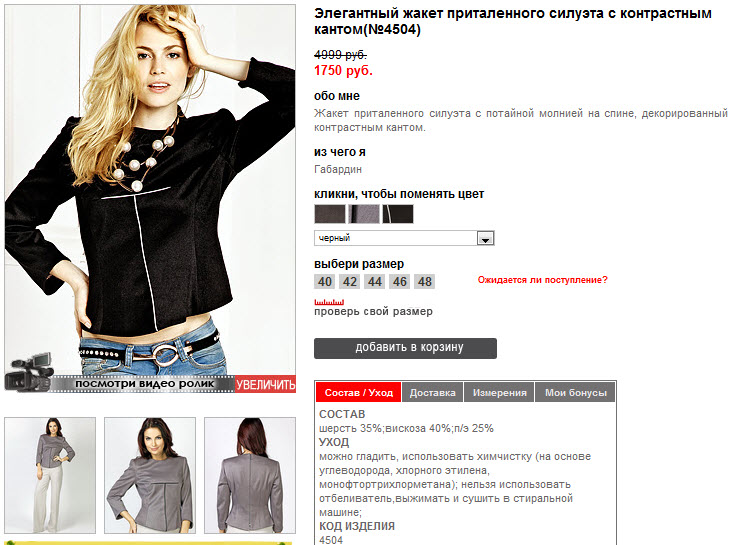The width and height of the screenshot is (731, 545).
Task: Click the red УВЕЛИЧИТЬ enlarge button
Action: tap(265, 384)
